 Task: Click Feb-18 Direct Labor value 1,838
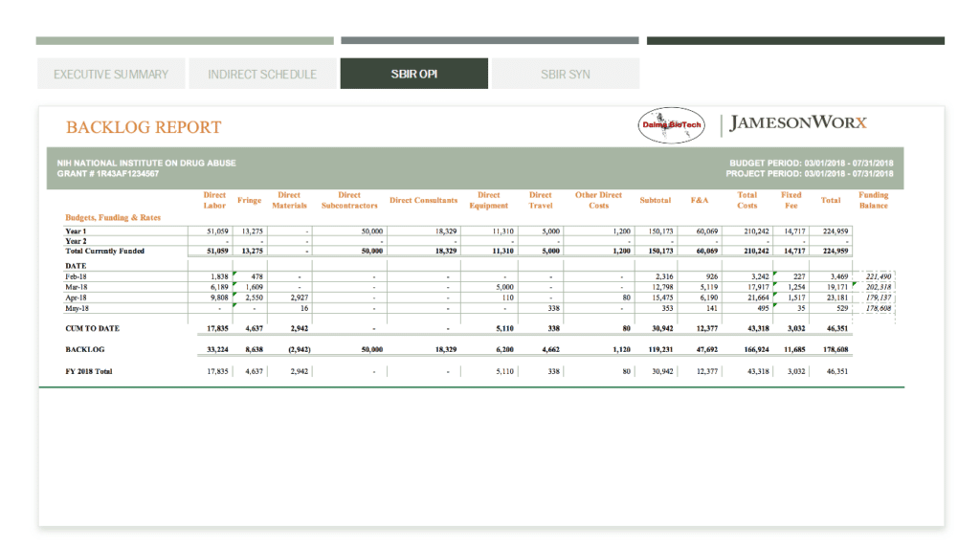pos(219,276)
